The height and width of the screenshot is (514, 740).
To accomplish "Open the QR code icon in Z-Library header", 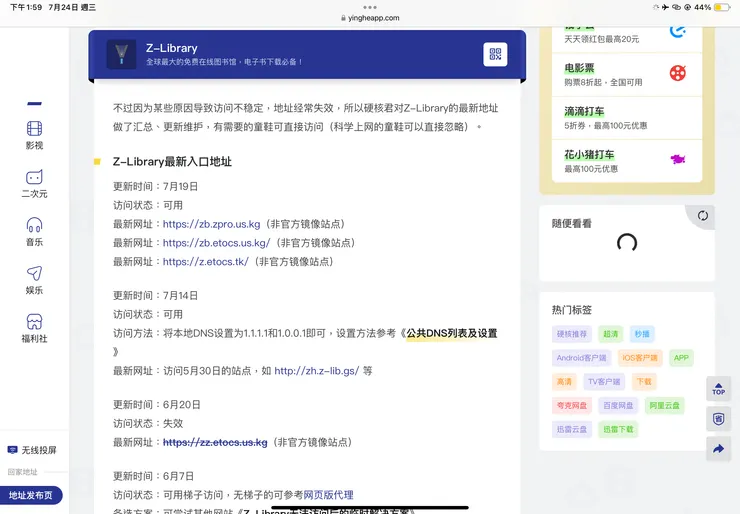I will pos(495,54).
